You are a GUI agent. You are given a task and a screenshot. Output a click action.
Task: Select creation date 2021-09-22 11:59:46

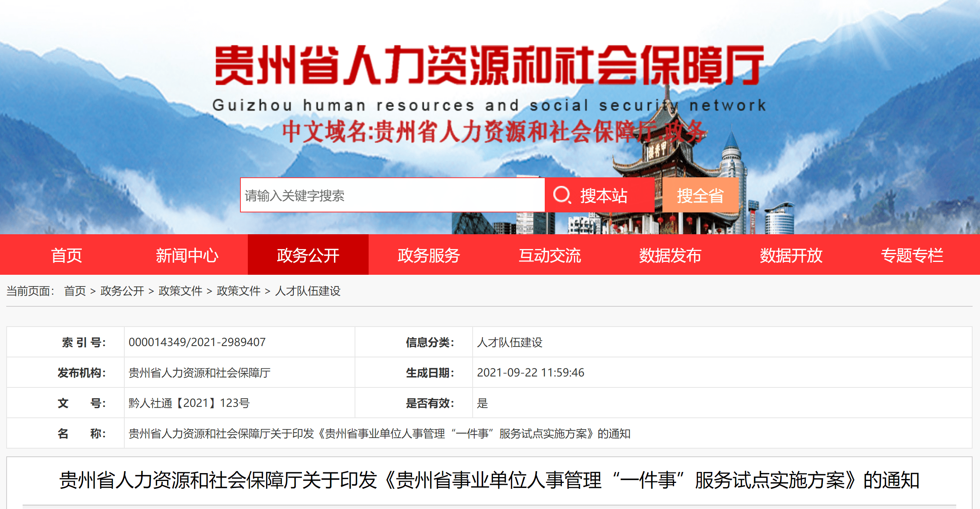(x=531, y=373)
